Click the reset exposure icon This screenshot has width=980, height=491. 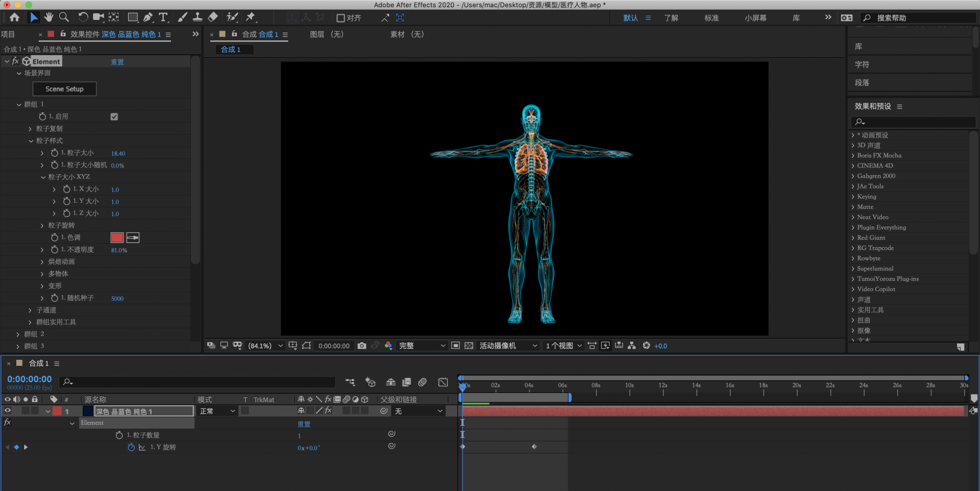[x=646, y=346]
